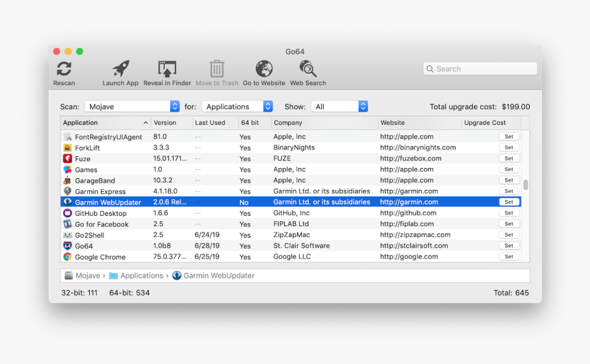Click Set button for Games row
590x364 pixels.
point(509,169)
